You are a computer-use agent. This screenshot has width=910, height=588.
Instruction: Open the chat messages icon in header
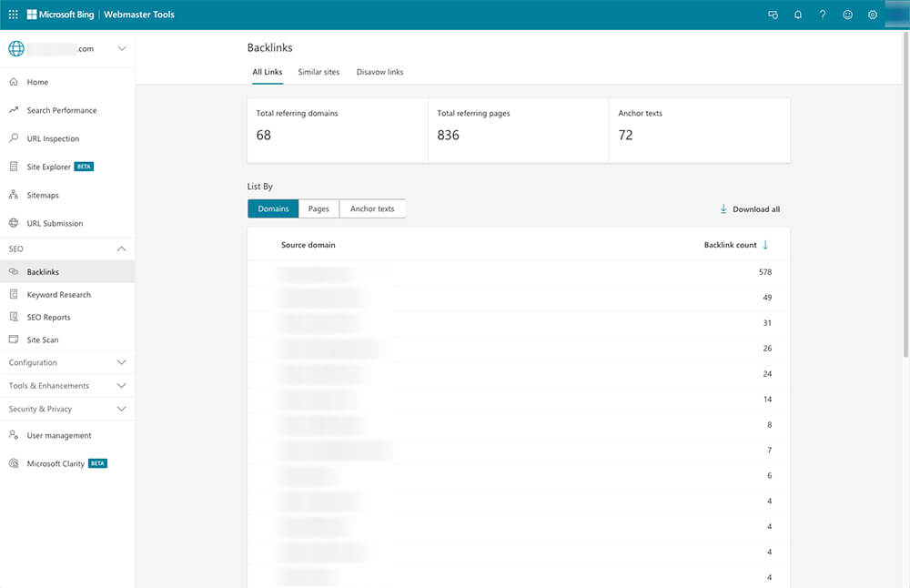click(x=773, y=15)
